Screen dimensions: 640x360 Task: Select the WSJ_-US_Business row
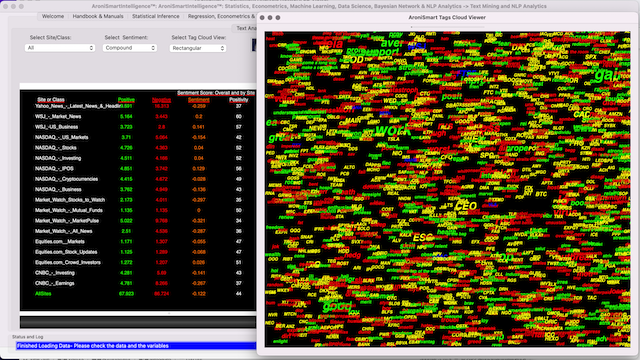point(138,127)
